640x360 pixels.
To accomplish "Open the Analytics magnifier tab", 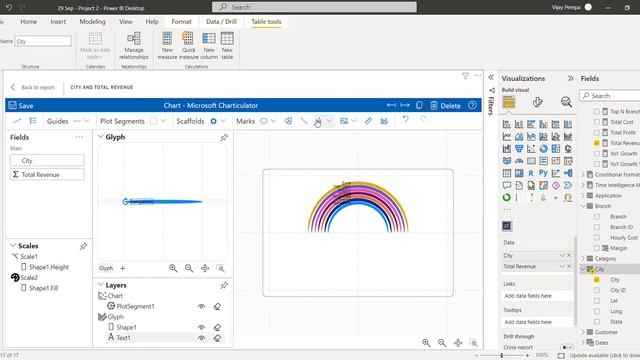I will click(566, 102).
